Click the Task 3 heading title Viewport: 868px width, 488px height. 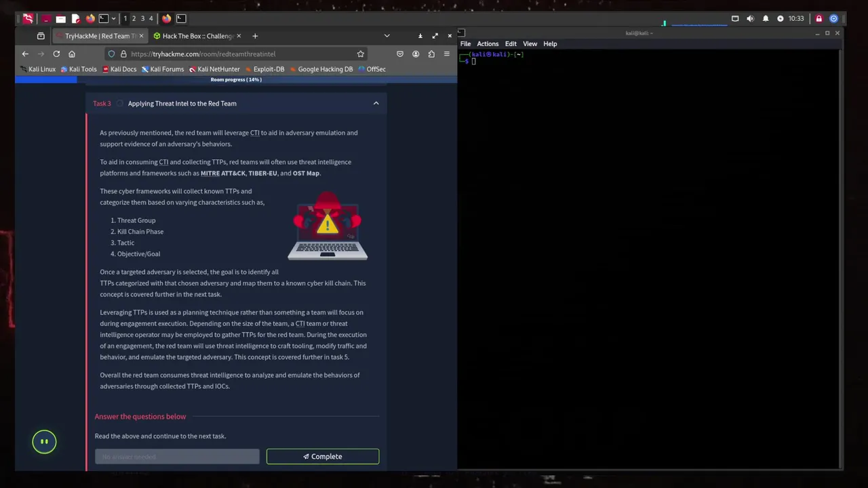tap(182, 103)
